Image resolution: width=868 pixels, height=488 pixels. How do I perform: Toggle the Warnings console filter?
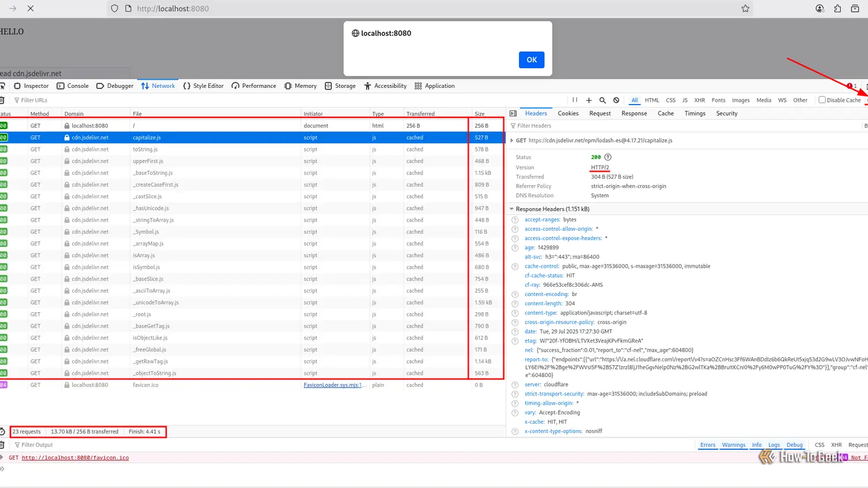pos(734,445)
